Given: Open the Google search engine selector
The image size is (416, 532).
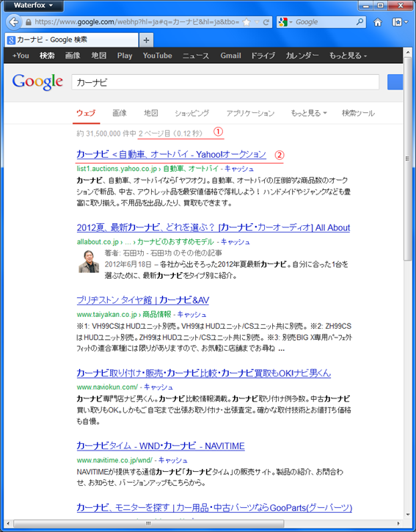Looking at the screenshot, I should click(285, 23).
